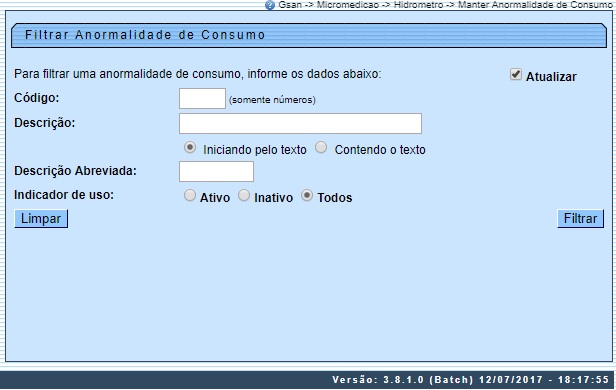Viewport: 616px width, 390px height.
Task: Click the Versão 3.8.1.0 footer text
Action: pos(471,380)
